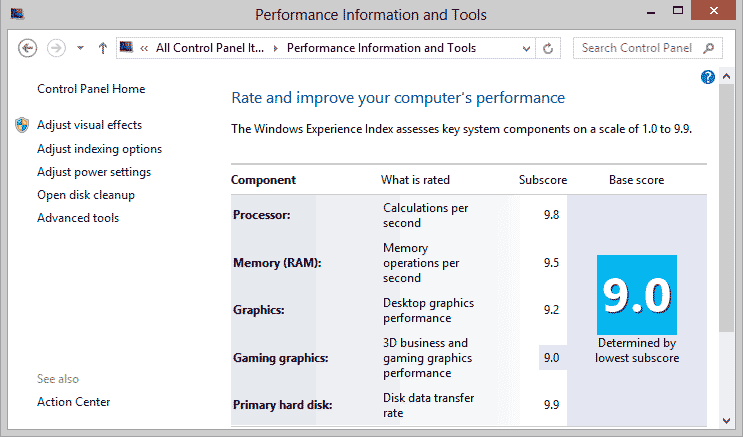Image resolution: width=743 pixels, height=437 pixels.
Task: Open Advanced tools
Action: [x=78, y=218]
